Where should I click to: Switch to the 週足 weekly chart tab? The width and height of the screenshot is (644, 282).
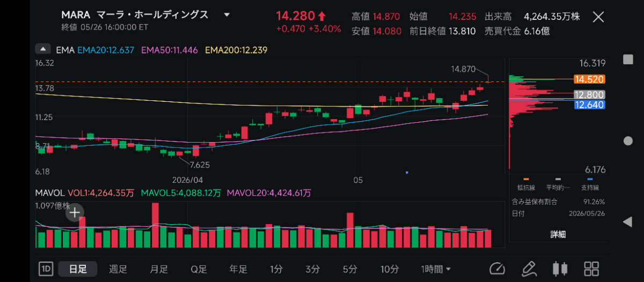118,269
